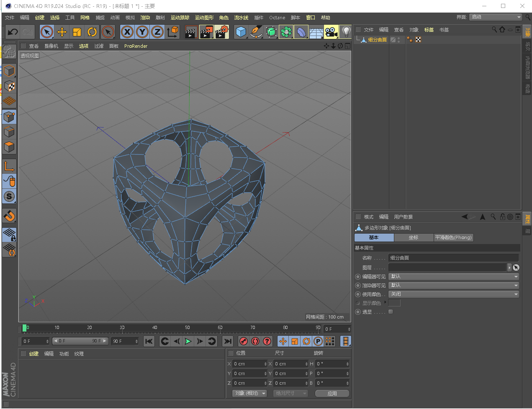
Task: Click the Undo arrow icon
Action: (x=13, y=32)
